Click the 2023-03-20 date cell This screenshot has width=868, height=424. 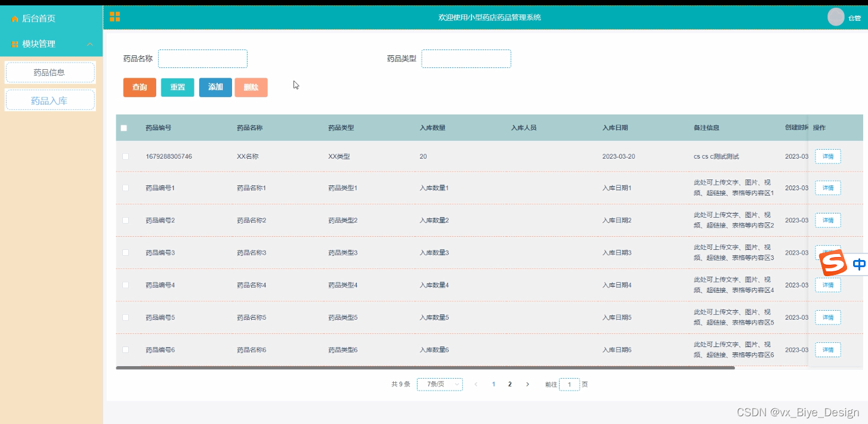(x=619, y=156)
